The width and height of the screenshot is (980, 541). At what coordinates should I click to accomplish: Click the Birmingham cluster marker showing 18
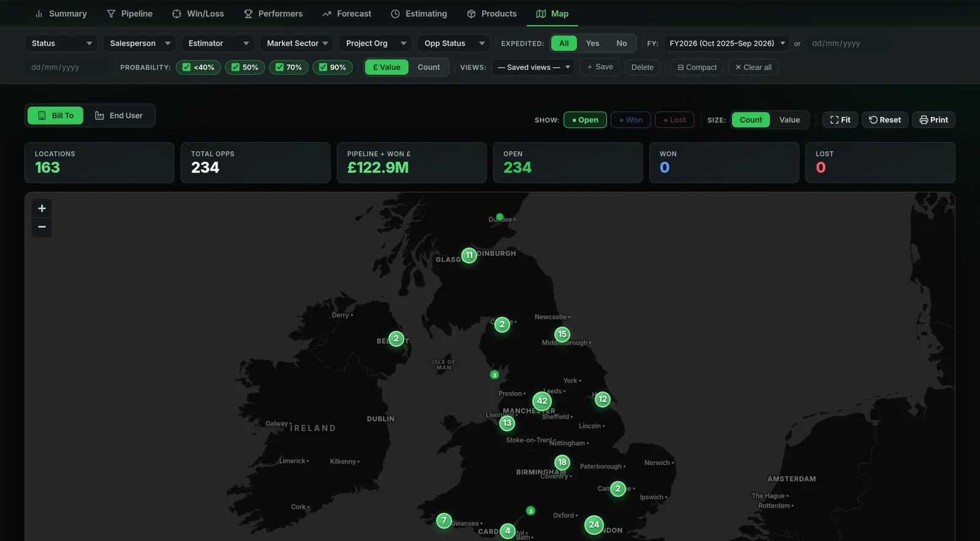[x=562, y=462]
